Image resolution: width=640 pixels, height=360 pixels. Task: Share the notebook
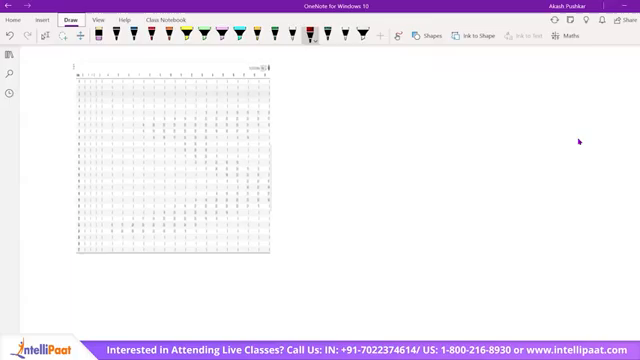pos(625,20)
